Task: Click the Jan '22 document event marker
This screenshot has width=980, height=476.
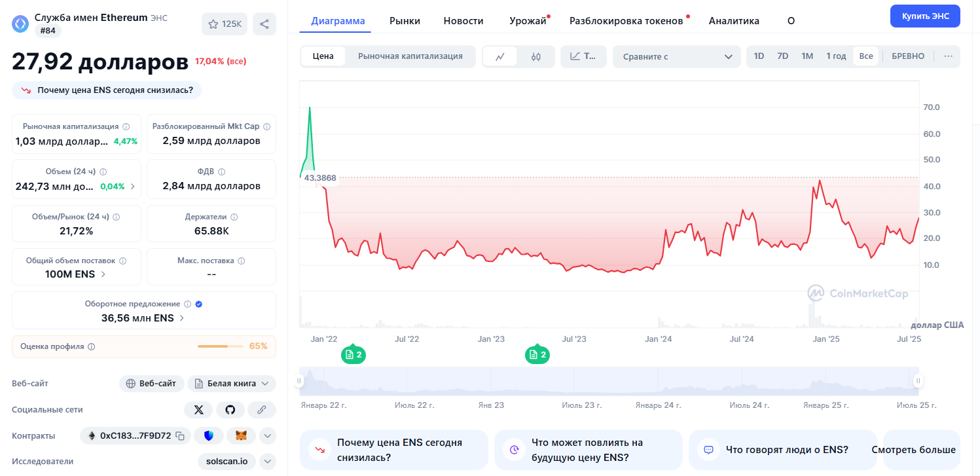Action: pos(353,355)
